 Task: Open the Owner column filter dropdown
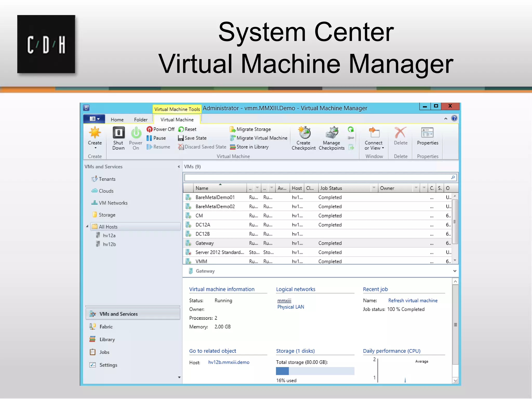pyautogui.click(x=416, y=188)
